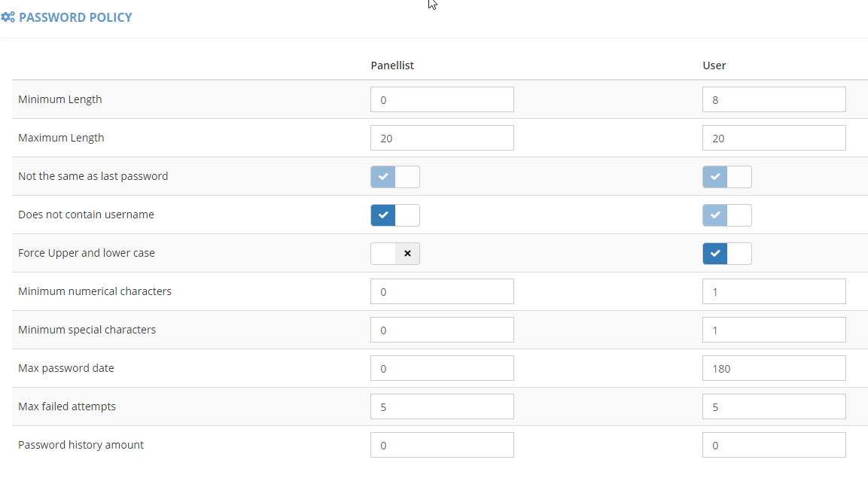Enable Panellist 'Force Upper and lower case'
Screen dimensions: 868x478
click(x=394, y=254)
